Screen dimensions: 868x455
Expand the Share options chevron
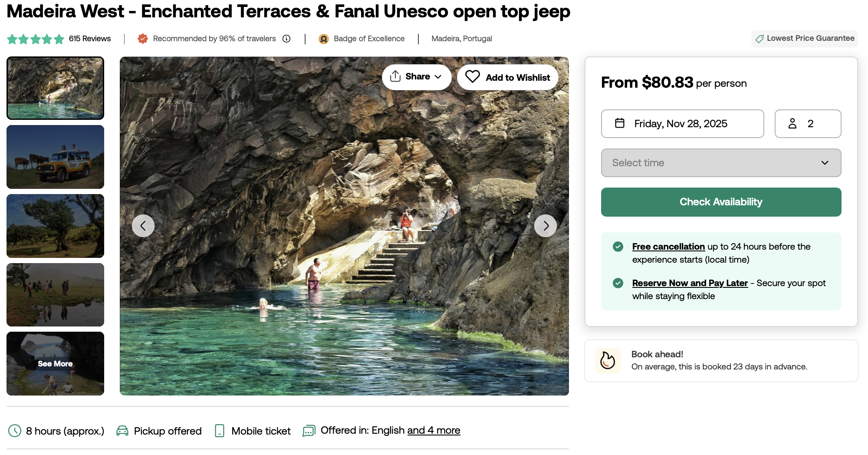438,77
